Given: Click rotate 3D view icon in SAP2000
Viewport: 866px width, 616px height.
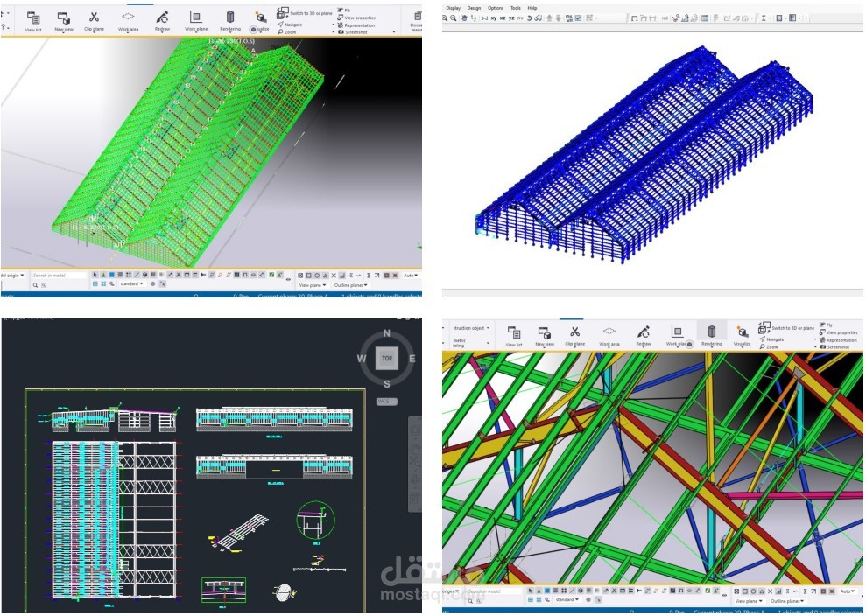Looking at the screenshot, I should pos(529,17).
